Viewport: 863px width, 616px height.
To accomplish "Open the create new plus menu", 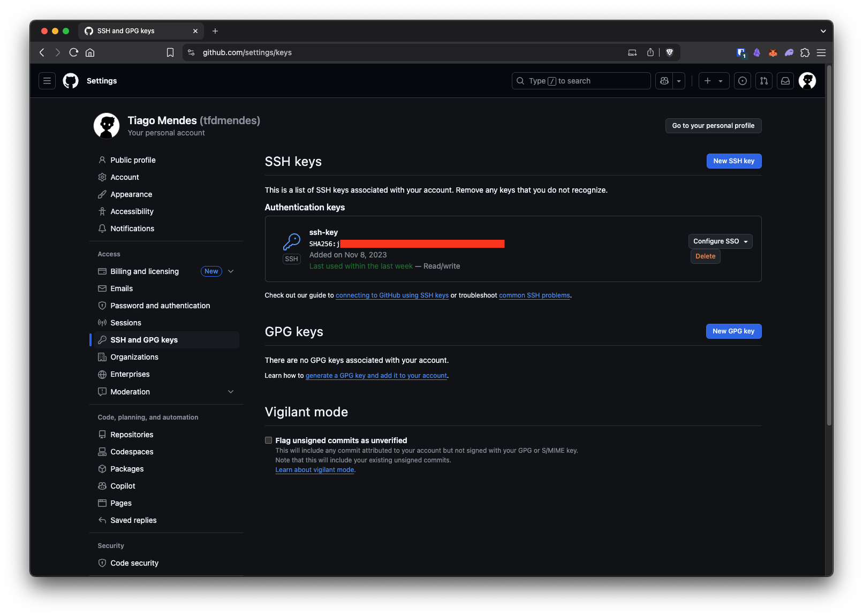I will pyautogui.click(x=714, y=81).
